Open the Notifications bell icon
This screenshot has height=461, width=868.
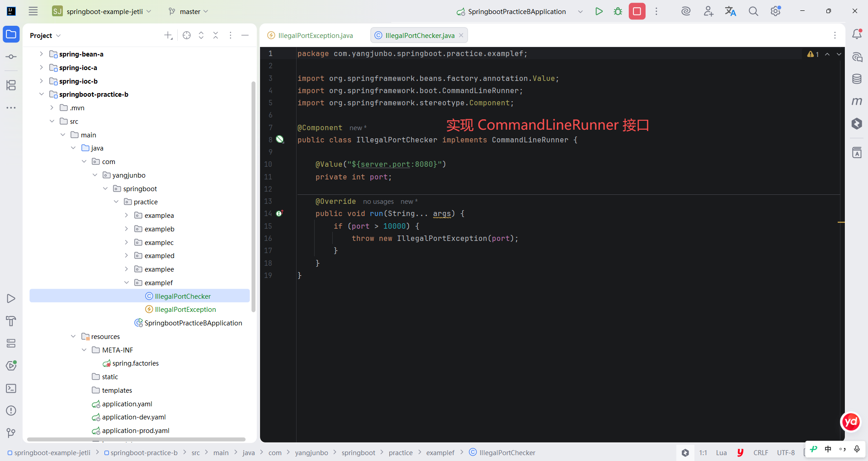pyautogui.click(x=857, y=34)
